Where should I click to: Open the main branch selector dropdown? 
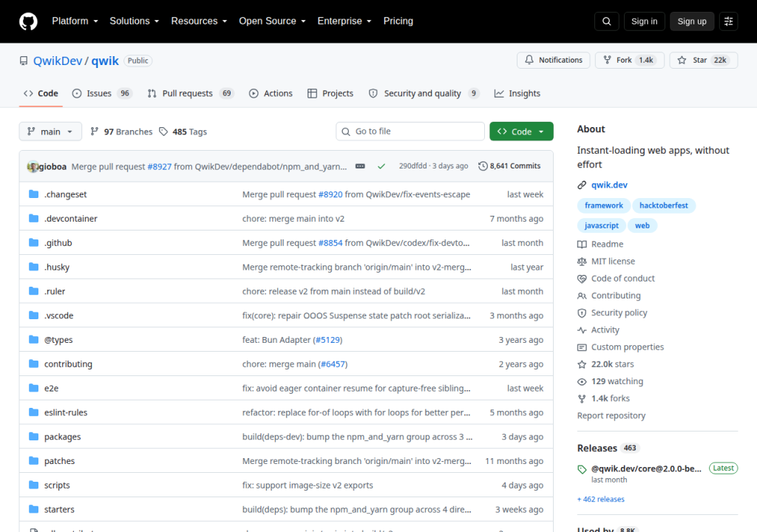(x=50, y=132)
